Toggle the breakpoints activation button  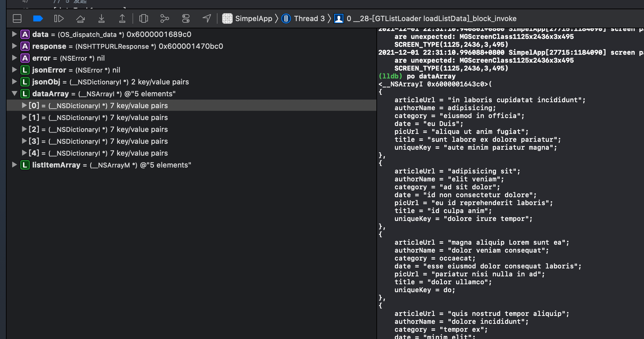(38, 18)
